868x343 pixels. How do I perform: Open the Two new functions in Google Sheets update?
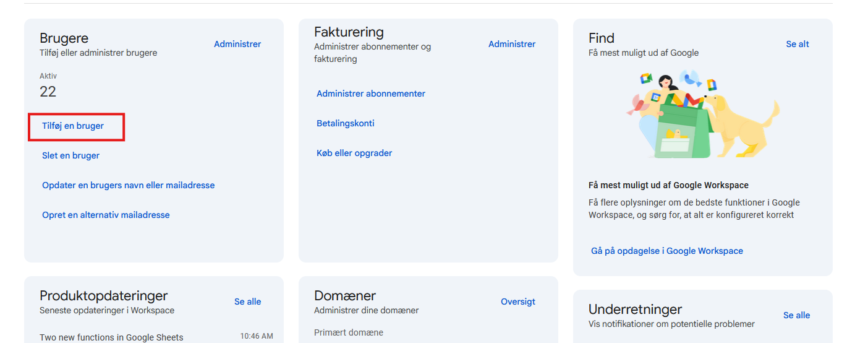[x=111, y=337]
